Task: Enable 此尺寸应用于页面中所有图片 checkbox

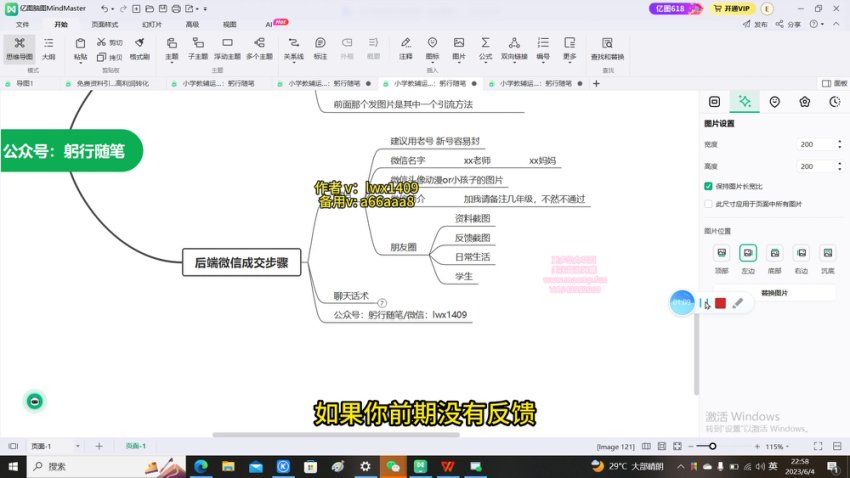Action: 709,203
